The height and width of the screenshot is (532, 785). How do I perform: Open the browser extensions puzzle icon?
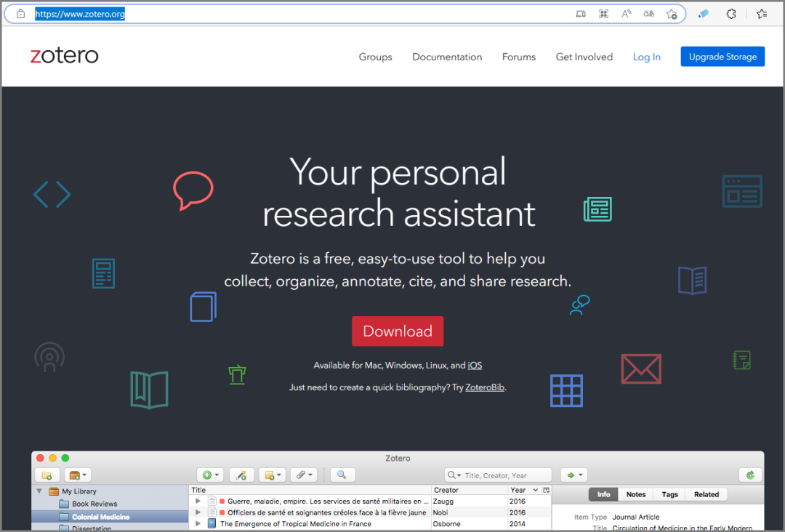pyautogui.click(x=731, y=14)
